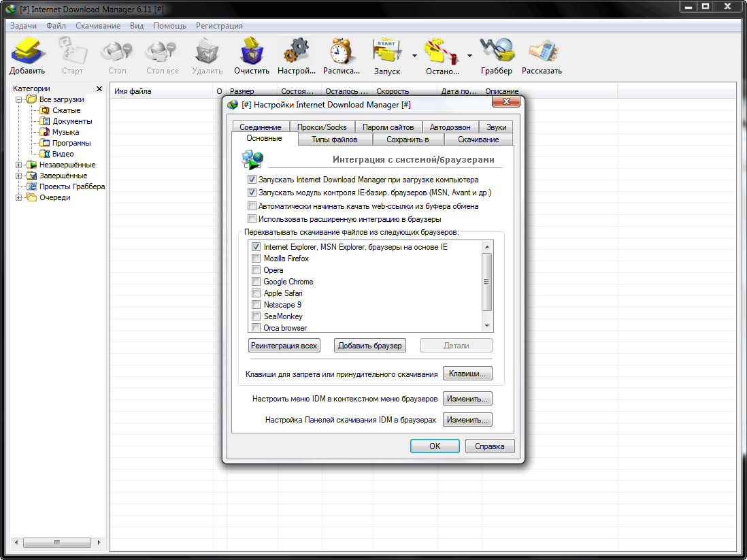Open the Файл menu
This screenshot has height=560, width=747.
click(56, 26)
